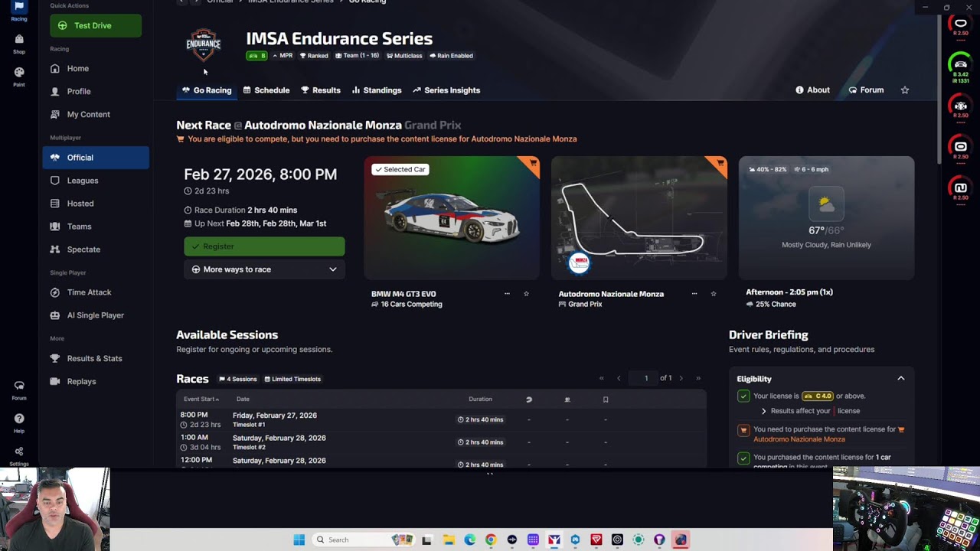Open the Paint icon in the left rail
Screen dimensions: 980x551
pyautogui.click(x=19, y=77)
